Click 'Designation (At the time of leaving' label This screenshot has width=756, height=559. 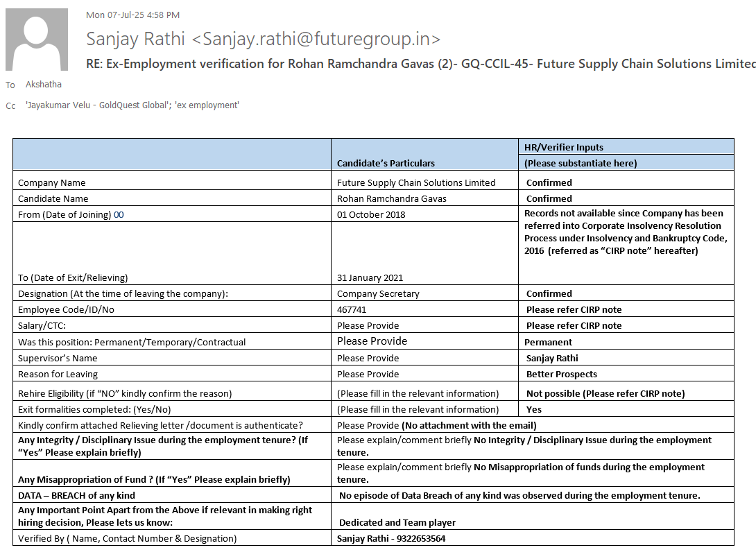tap(123, 294)
